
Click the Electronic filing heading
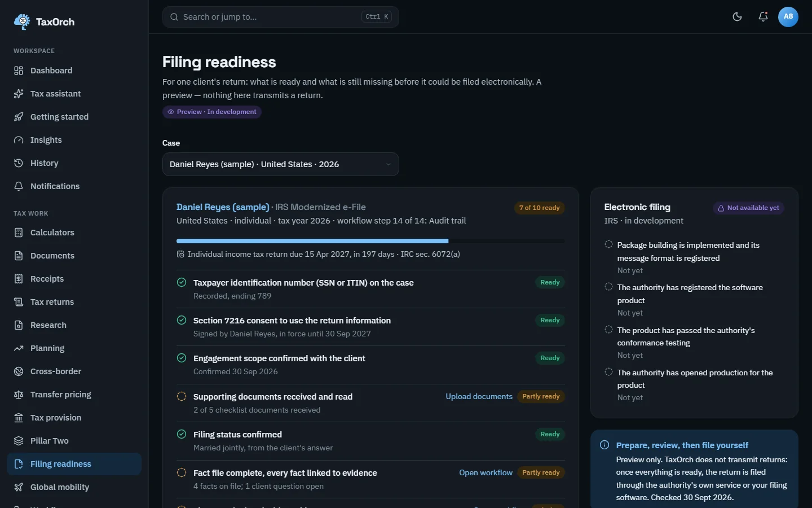pos(637,207)
